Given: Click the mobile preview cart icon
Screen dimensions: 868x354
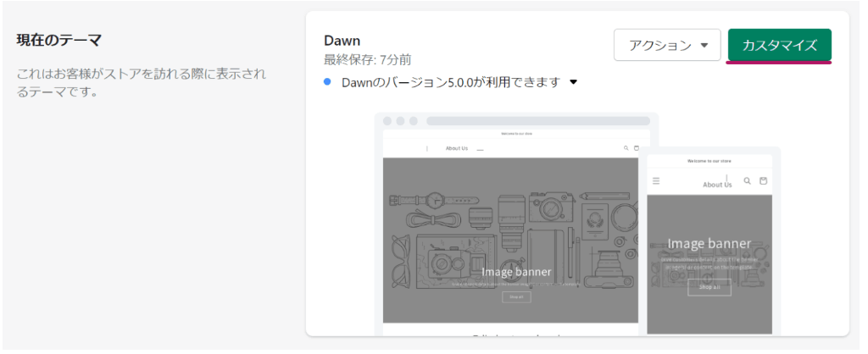Looking at the screenshot, I should pyautogui.click(x=764, y=180).
